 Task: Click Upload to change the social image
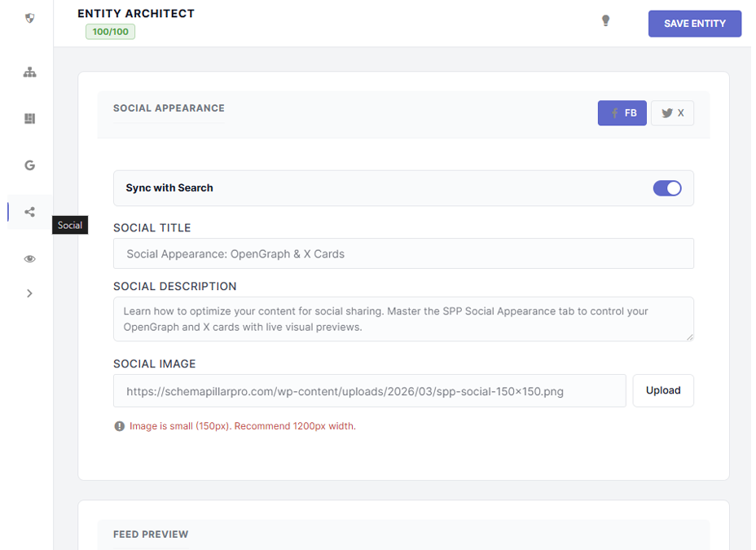[662, 390]
